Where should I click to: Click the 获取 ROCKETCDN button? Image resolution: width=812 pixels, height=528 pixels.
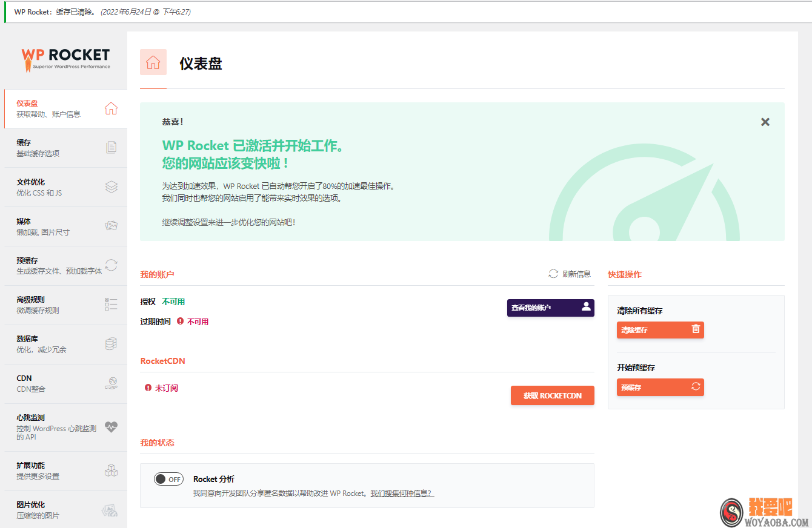click(552, 395)
